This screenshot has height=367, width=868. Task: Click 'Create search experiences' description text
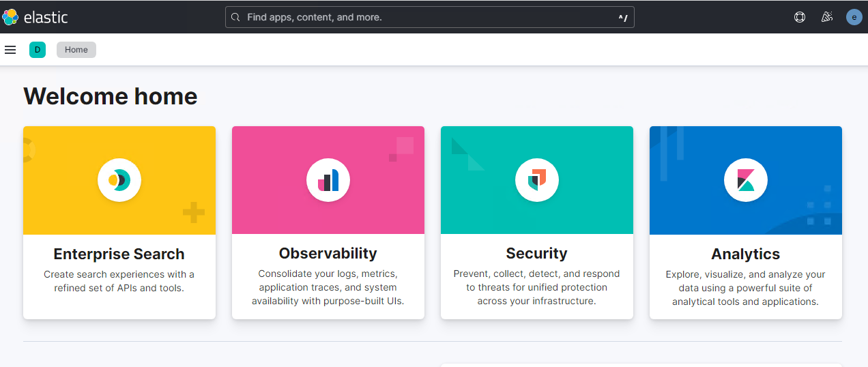[x=119, y=281]
